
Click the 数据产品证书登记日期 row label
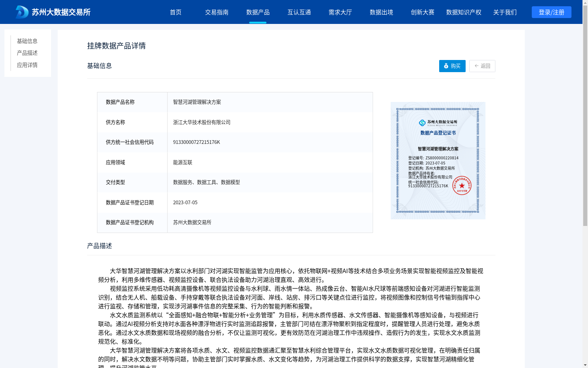[x=130, y=202]
